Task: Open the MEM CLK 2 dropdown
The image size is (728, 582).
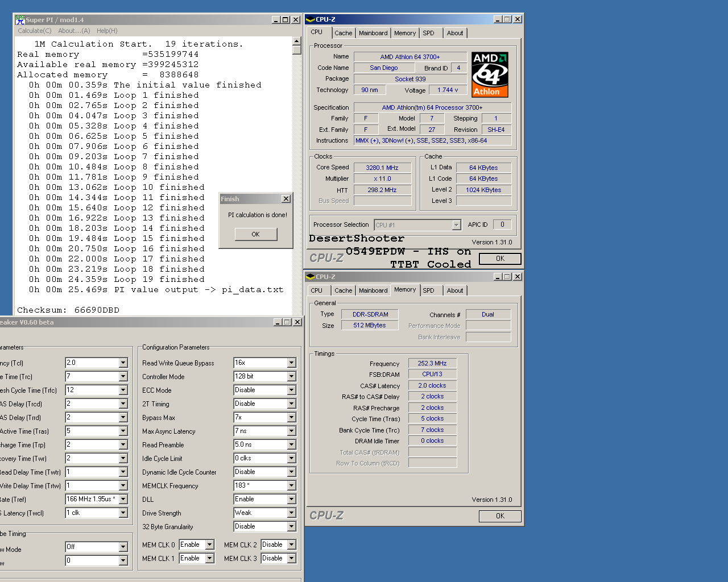Action: 292,544
